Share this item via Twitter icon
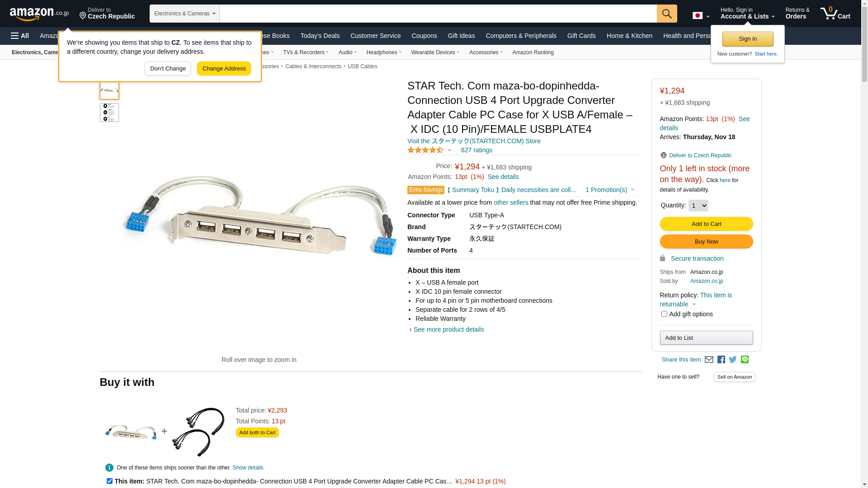 (x=733, y=360)
